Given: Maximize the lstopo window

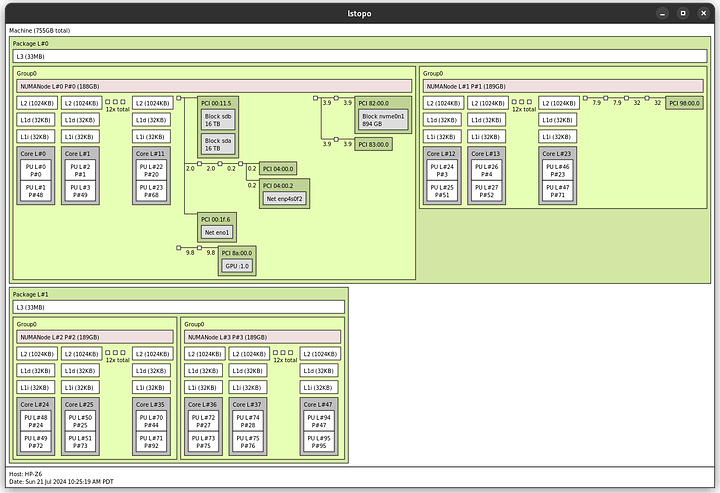Looking at the screenshot, I should [x=682, y=13].
